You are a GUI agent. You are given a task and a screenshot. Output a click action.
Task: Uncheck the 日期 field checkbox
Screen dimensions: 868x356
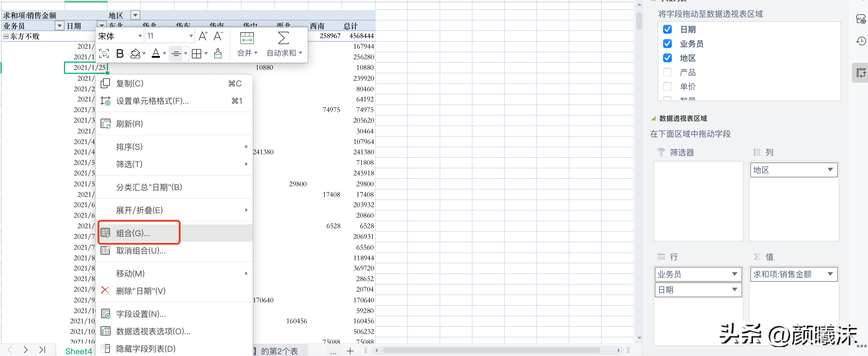click(667, 29)
